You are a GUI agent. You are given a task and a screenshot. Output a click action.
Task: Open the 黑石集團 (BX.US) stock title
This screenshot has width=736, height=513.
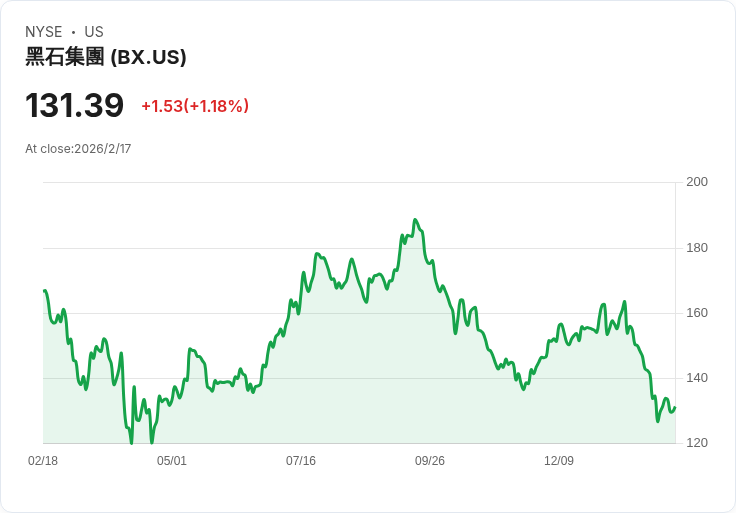[106, 57]
